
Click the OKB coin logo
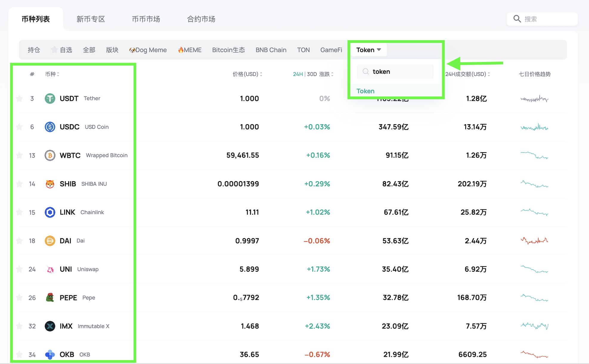(x=50, y=354)
